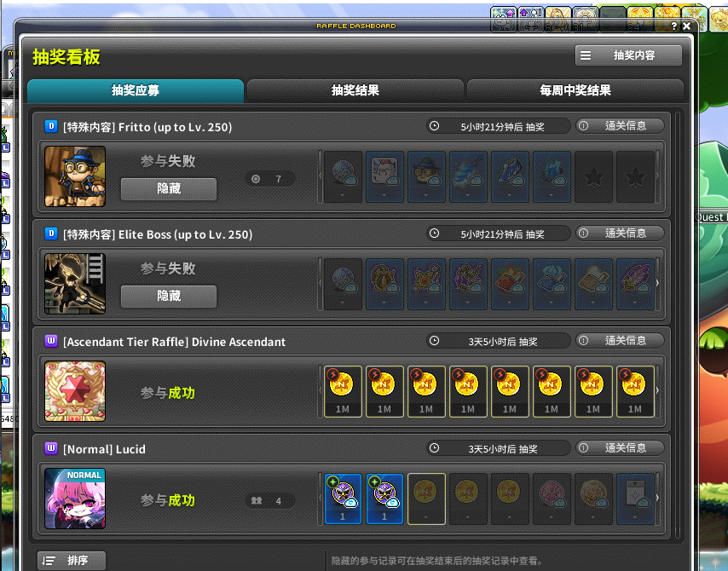Select the chicken reward in Fritto row
This screenshot has height=571, width=728.
coord(384,176)
